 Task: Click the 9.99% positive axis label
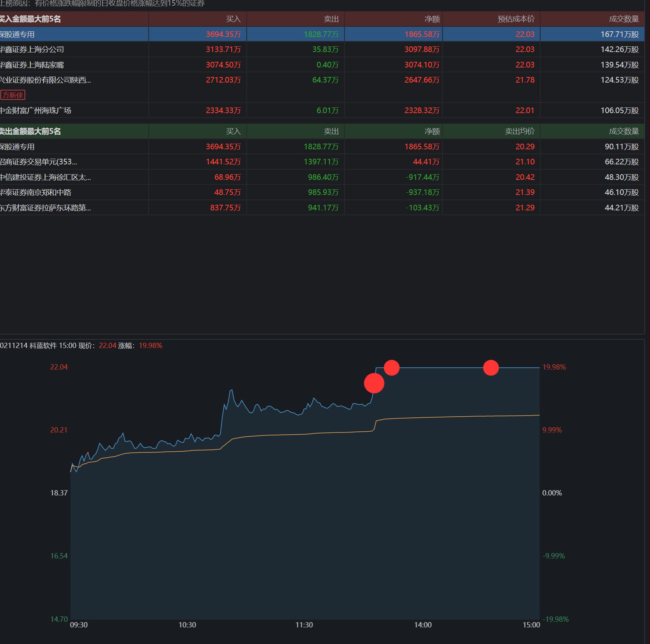(x=552, y=430)
